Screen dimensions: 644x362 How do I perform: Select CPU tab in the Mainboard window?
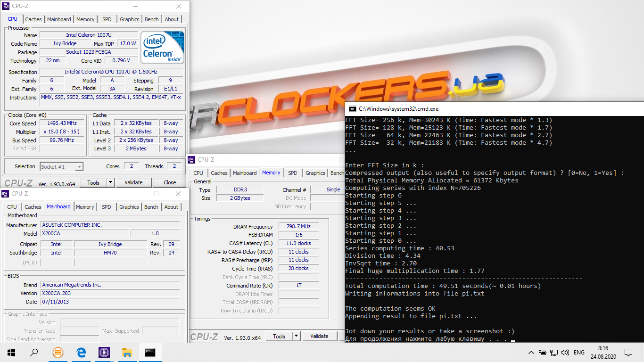[12, 207]
